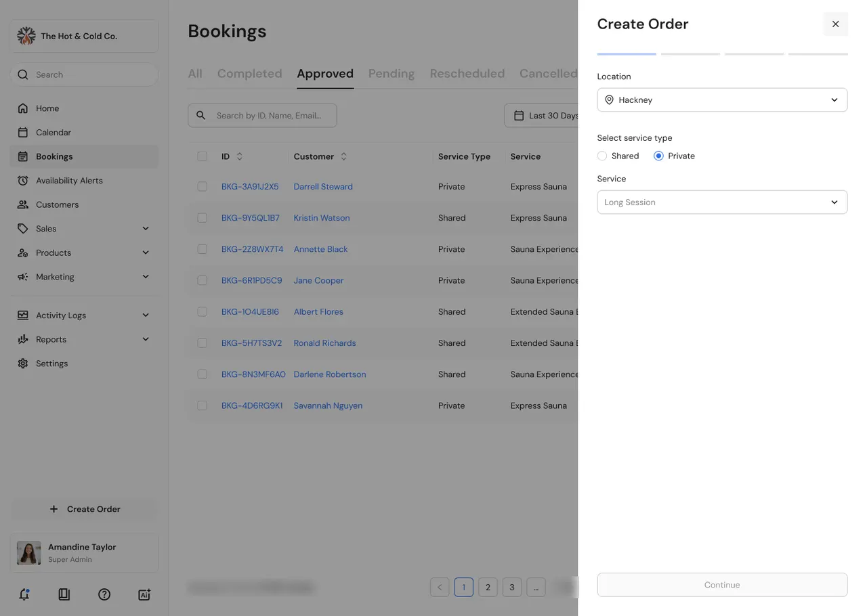Expand the Marketing menu chevron
This screenshot has height=616, width=867.
[x=146, y=277]
